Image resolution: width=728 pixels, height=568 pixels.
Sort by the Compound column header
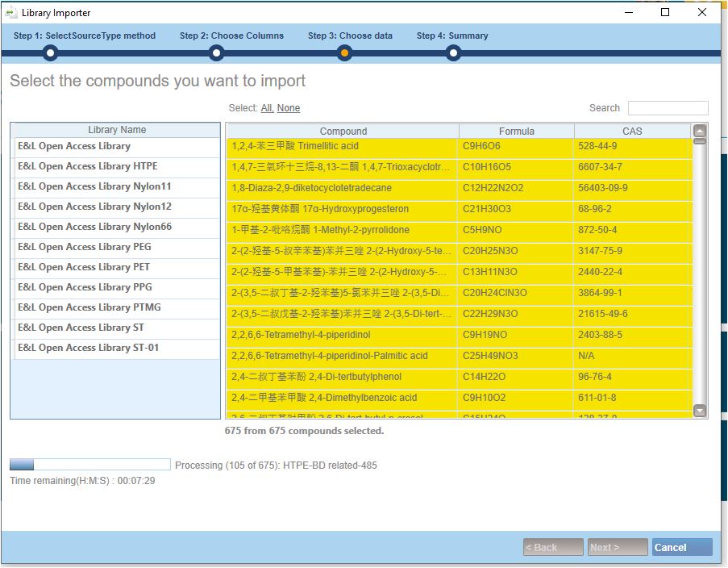pyautogui.click(x=343, y=132)
